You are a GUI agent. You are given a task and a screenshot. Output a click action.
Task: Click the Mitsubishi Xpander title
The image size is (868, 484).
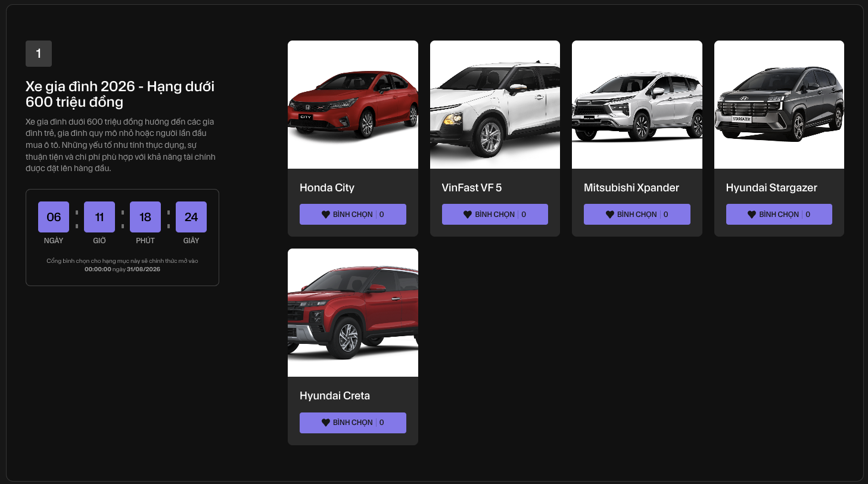pyautogui.click(x=631, y=188)
